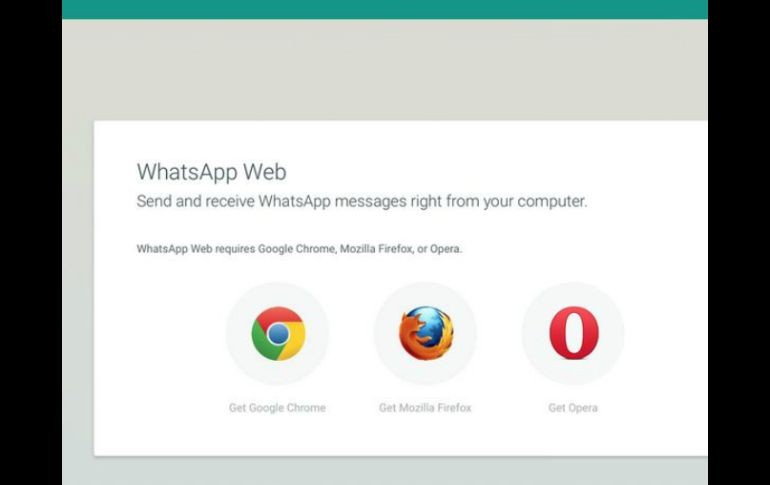Open the Get Google Chrome link
770x485 pixels.
tap(277, 407)
